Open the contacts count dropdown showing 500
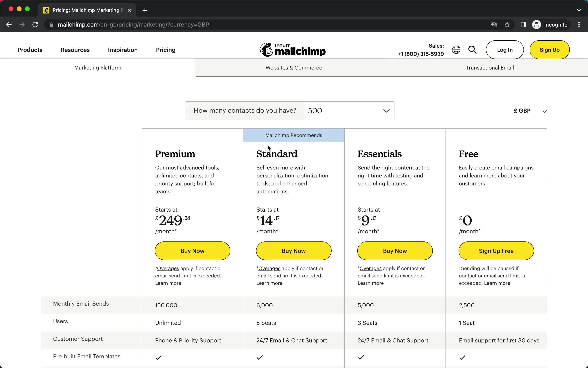This screenshot has height=368, width=588. point(349,110)
